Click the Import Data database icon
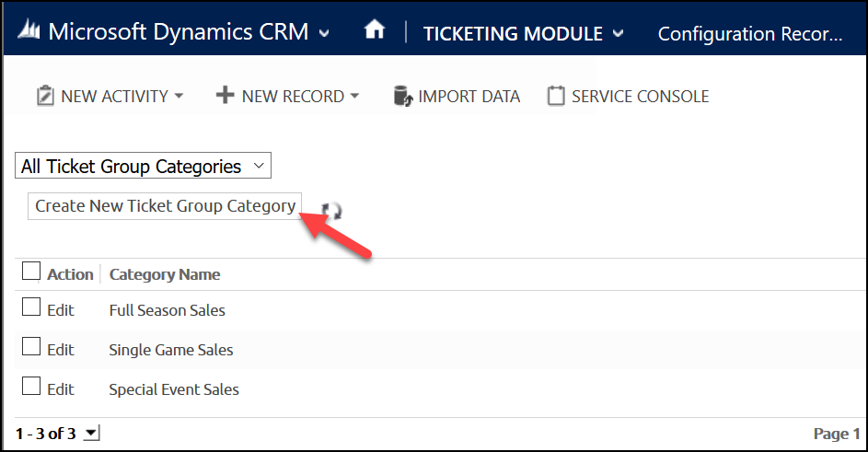This screenshot has width=868, height=452. [403, 96]
